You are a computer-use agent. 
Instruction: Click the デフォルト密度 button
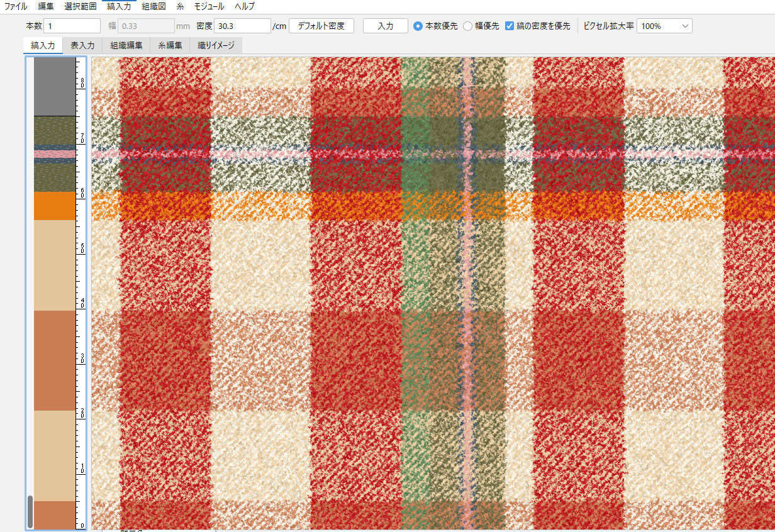point(321,26)
